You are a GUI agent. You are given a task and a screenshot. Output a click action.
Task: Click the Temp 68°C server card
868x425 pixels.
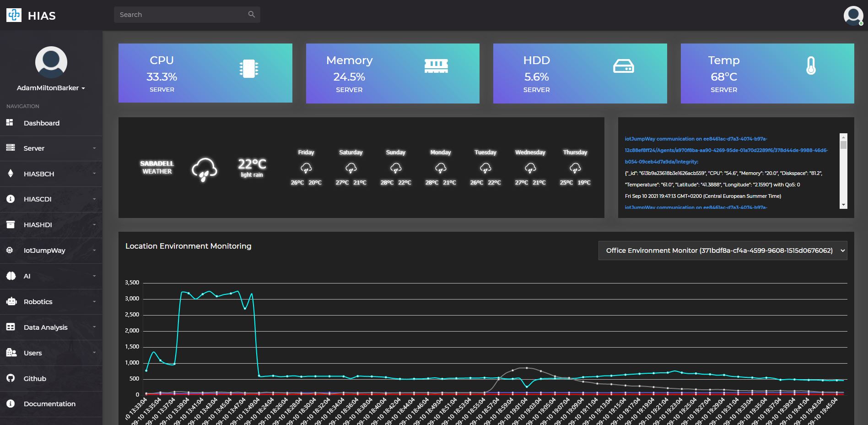point(767,73)
